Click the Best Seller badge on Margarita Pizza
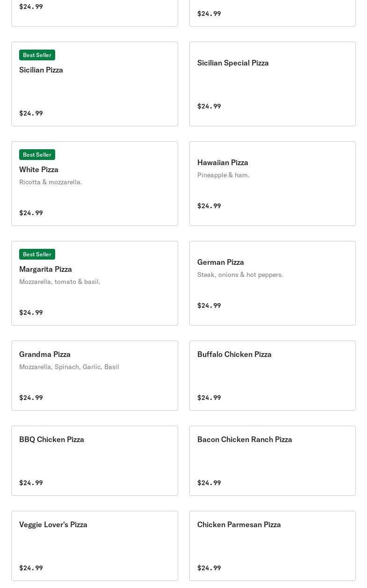This screenshot has width=367, height=588. coord(37,254)
